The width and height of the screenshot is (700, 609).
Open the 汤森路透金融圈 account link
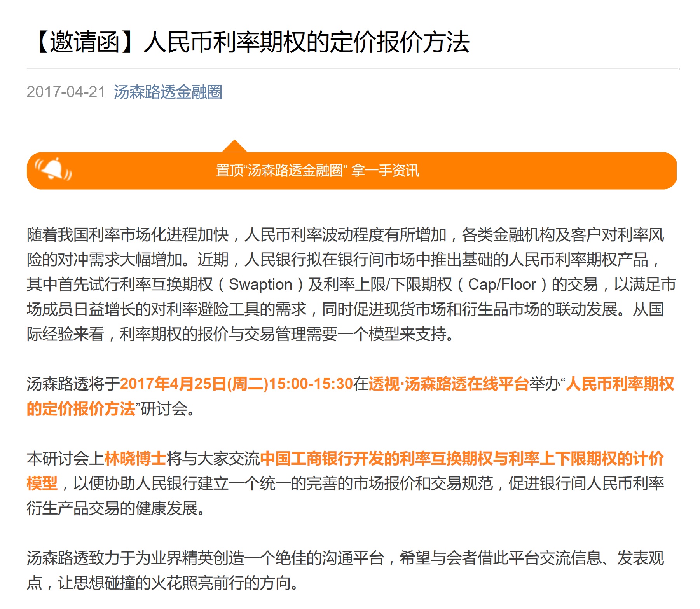pyautogui.click(x=168, y=92)
